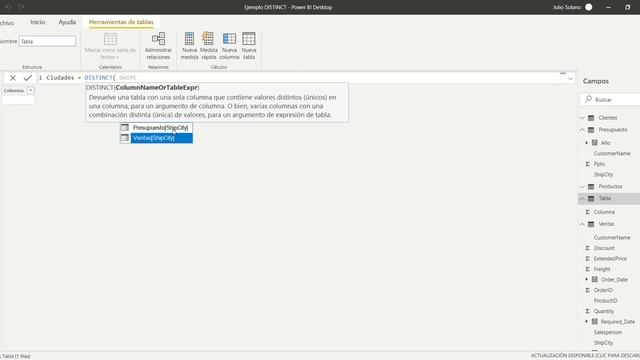The width and height of the screenshot is (640, 360).
Task: Switch to the Ayuda tab
Action: point(67,22)
